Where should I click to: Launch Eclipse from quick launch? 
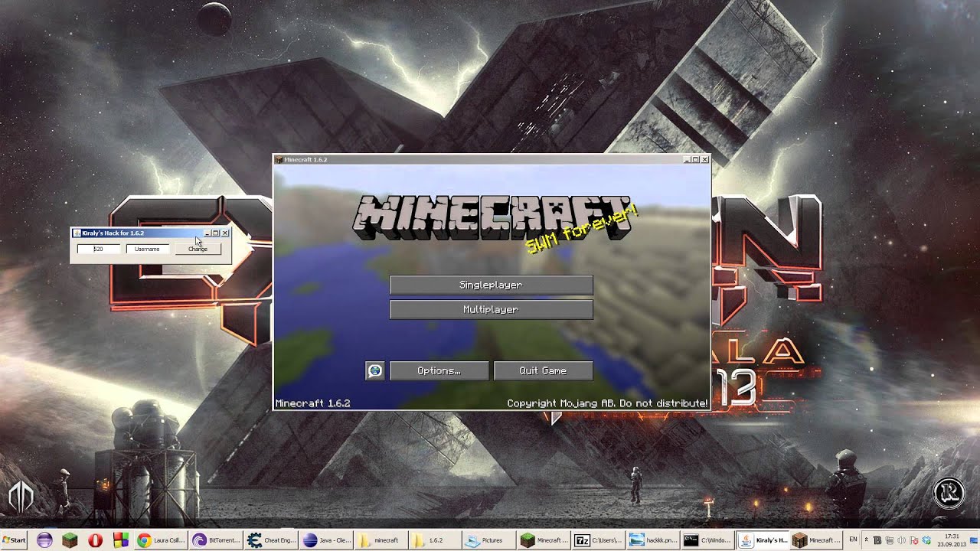[44, 540]
